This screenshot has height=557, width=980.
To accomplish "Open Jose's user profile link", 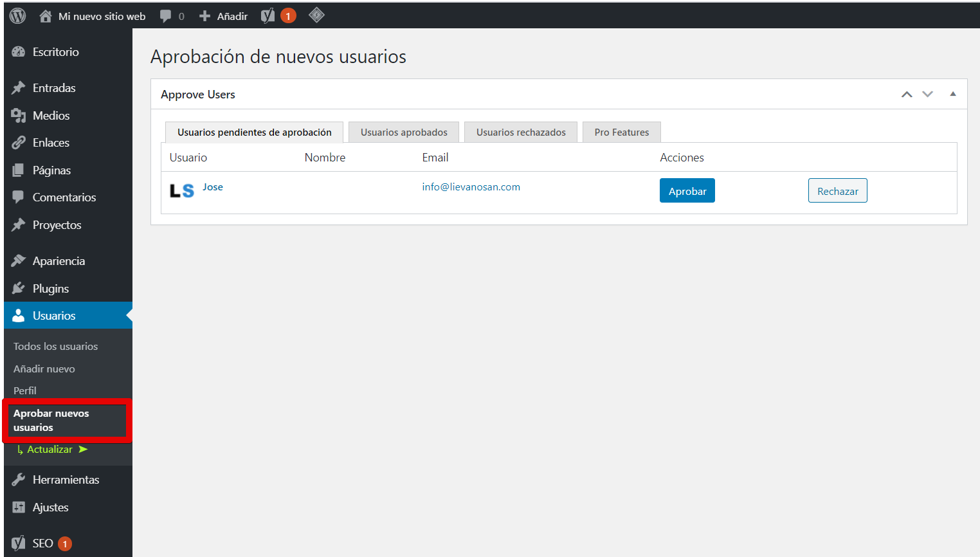I will click(x=213, y=187).
